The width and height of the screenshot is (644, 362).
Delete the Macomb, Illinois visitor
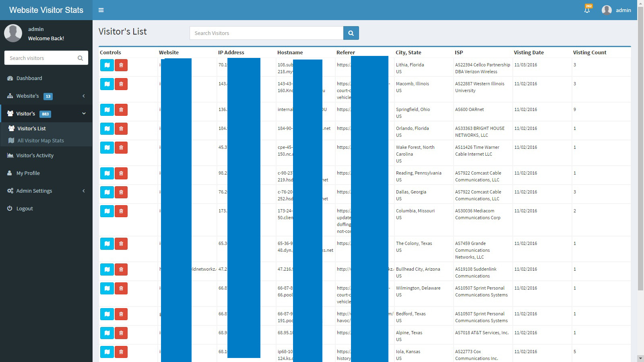click(x=121, y=84)
